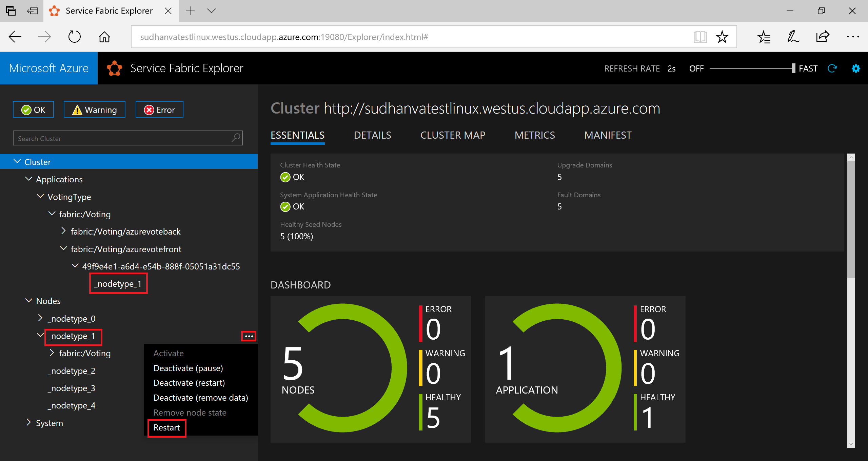Screen dimensions: 868x461
Task: Select the METRICS tab
Action: coord(534,135)
